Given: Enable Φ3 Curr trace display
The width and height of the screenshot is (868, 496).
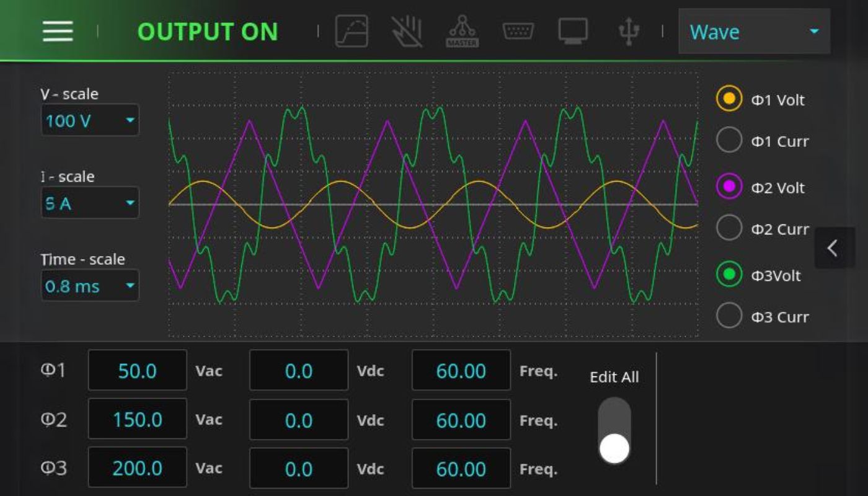Looking at the screenshot, I should click(x=729, y=316).
